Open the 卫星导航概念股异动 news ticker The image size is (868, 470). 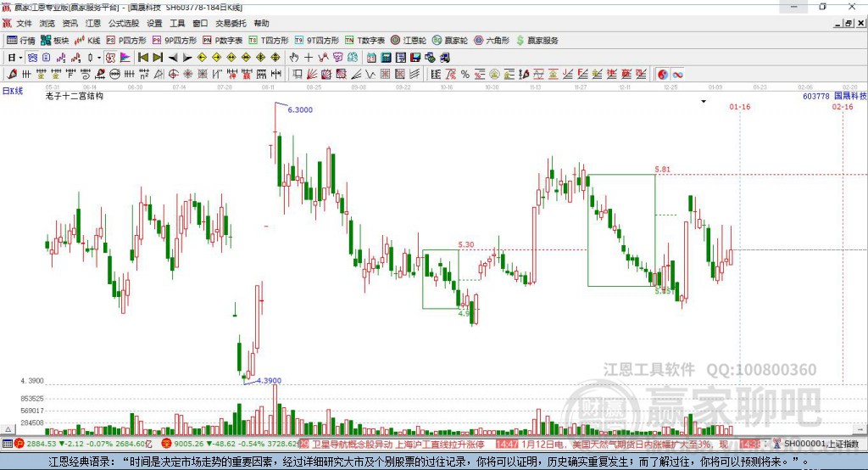[351, 444]
